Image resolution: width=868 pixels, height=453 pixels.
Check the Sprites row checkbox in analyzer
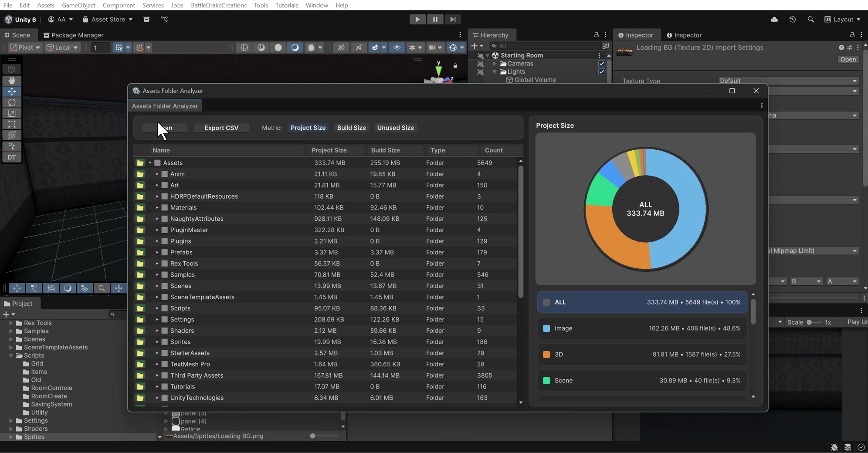(165, 342)
